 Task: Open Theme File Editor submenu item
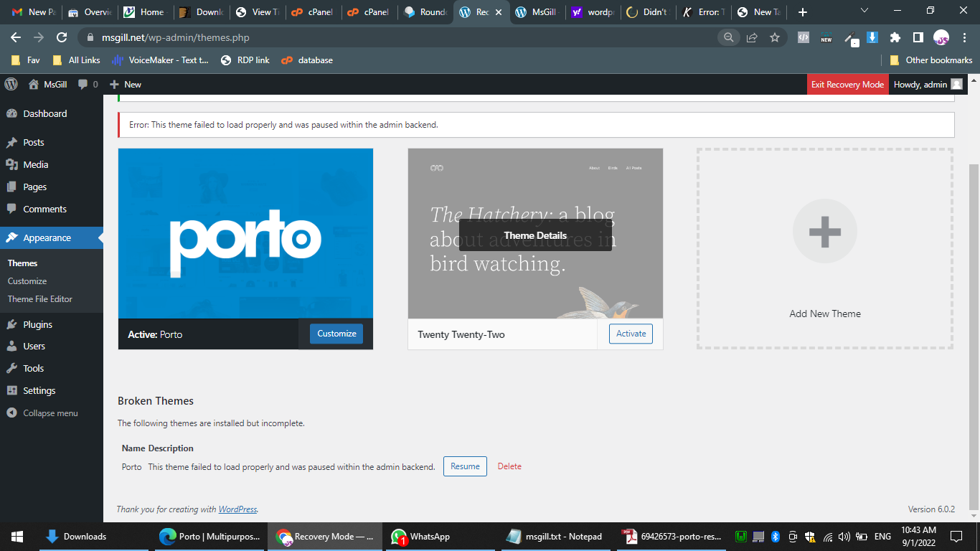(40, 299)
